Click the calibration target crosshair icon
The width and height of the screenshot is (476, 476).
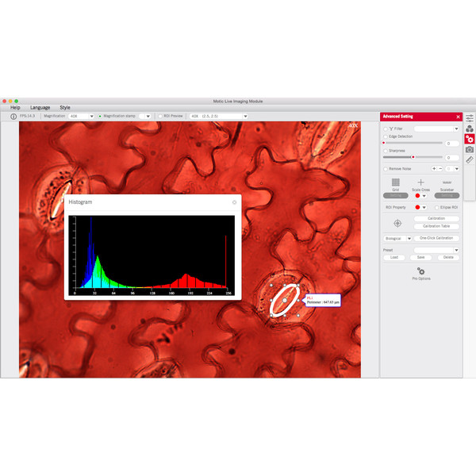tap(397, 224)
